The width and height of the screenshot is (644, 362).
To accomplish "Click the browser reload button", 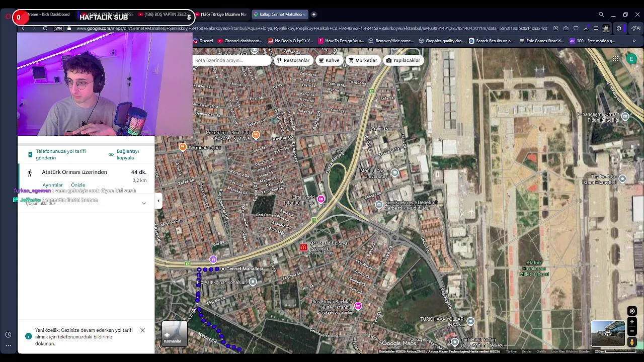I will [x=45, y=28].
